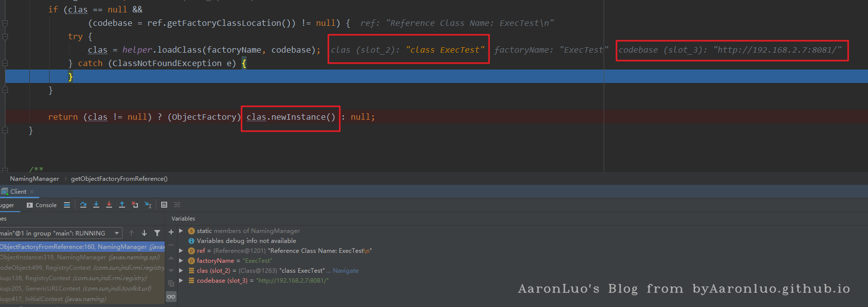
Task: Click the Drop Frame icon
Action: [x=135, y=205]
